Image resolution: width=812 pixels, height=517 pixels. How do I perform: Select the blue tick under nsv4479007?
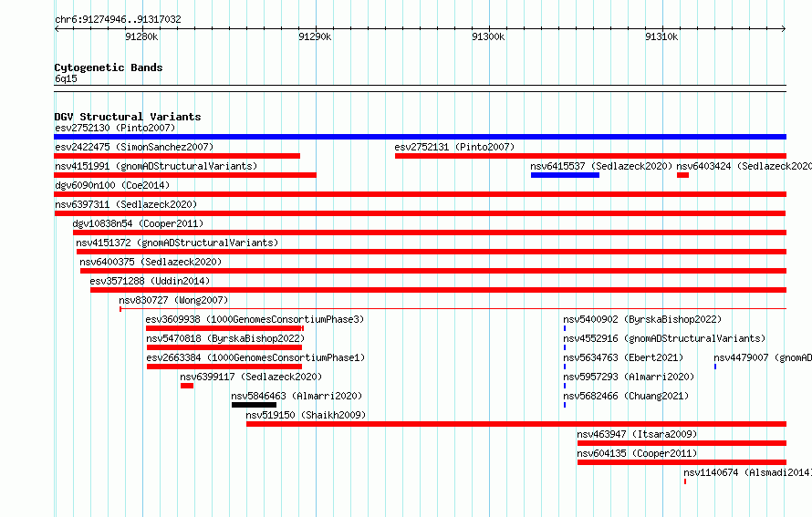point(715,367)
